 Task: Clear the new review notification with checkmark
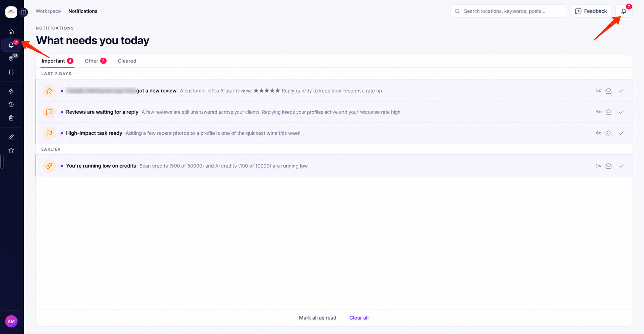click(x=621, y=91)
